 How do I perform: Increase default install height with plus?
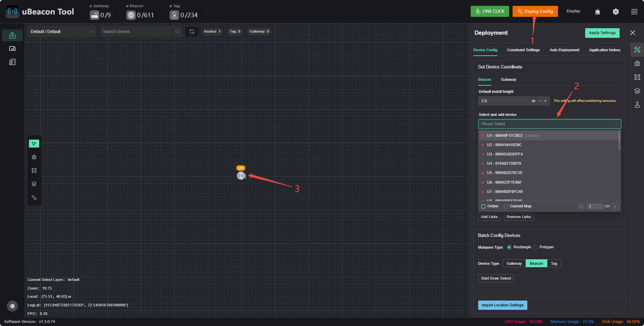(545, 101)
